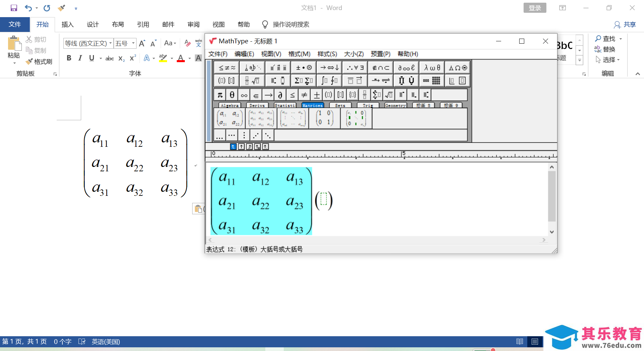
Task: Insert the square root template from small bar
Action: pos(389,95)
